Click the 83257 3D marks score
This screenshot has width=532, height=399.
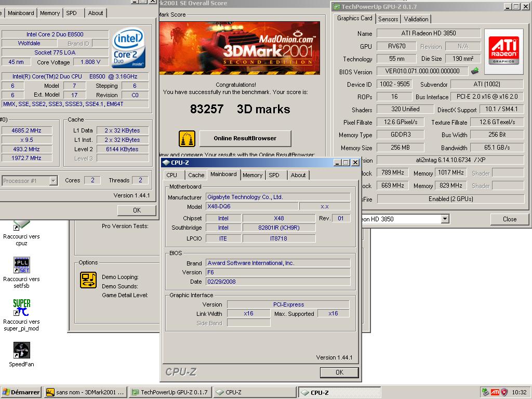point(240,109)
